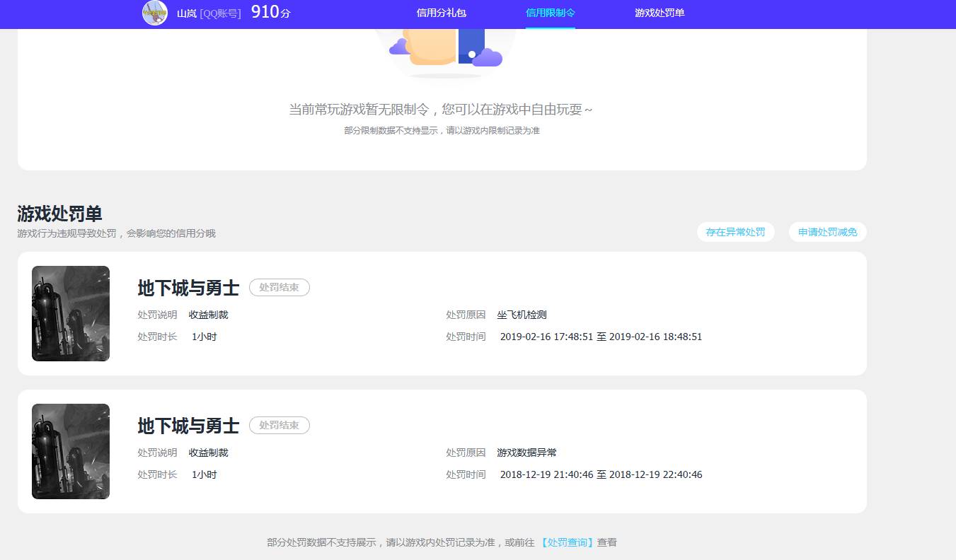Click the 处罚结束 badge on the first penalty record
Screen dimensions: 956x560
pyautogui.click(x=280, y=288)
